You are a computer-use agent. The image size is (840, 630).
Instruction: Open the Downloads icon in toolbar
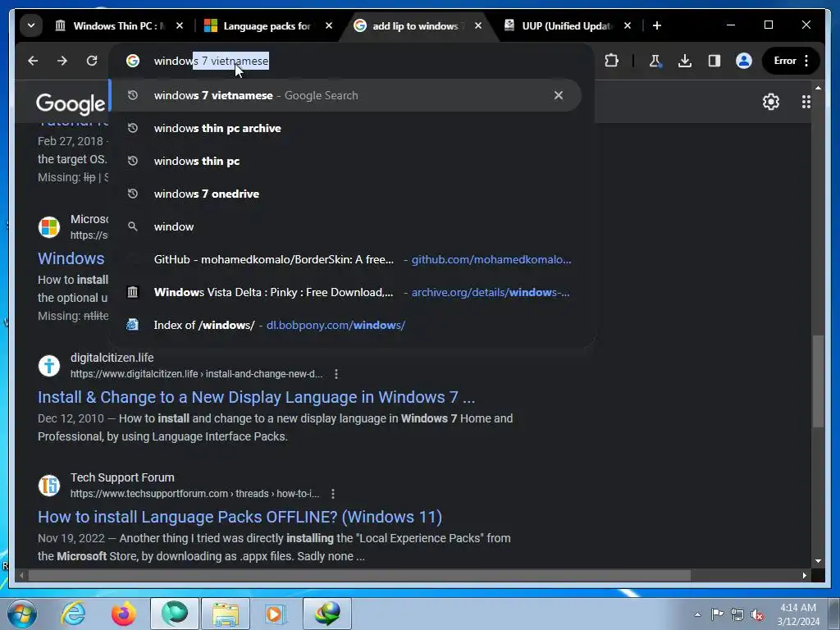pyautogui.click(x=685, y=61)
